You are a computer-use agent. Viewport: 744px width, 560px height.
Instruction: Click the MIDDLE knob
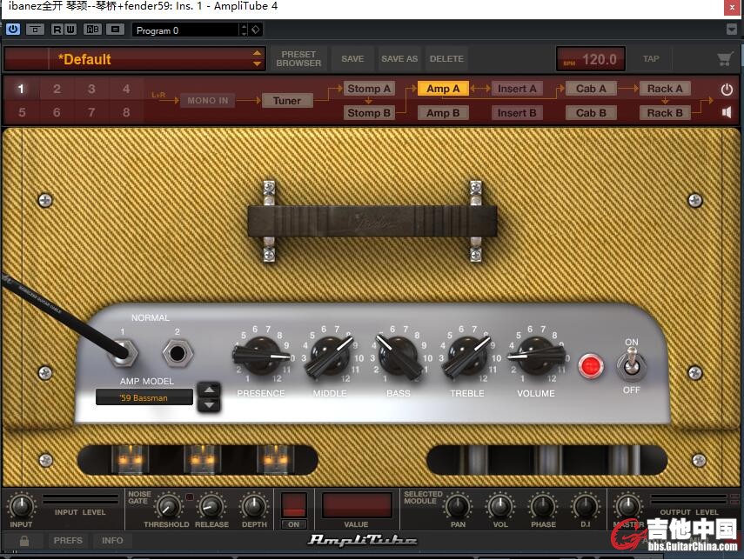click(x=330, y=356)
